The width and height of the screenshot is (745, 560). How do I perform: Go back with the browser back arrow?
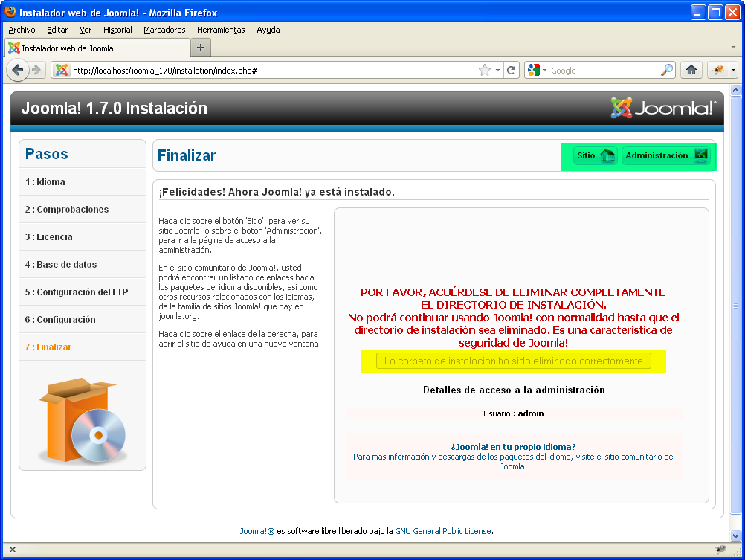coord(18,71)
